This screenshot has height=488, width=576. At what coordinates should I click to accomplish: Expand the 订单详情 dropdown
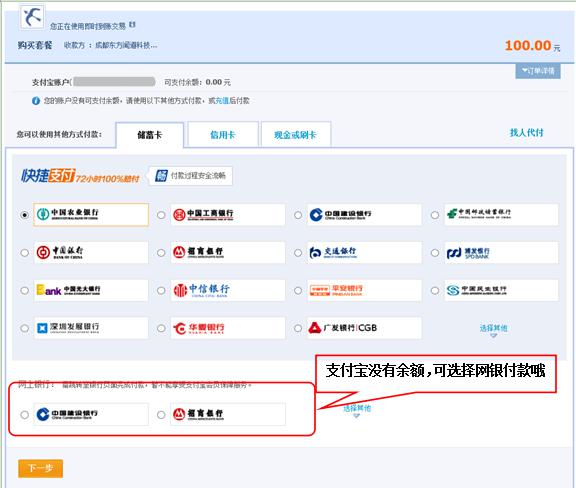point(538,71)
